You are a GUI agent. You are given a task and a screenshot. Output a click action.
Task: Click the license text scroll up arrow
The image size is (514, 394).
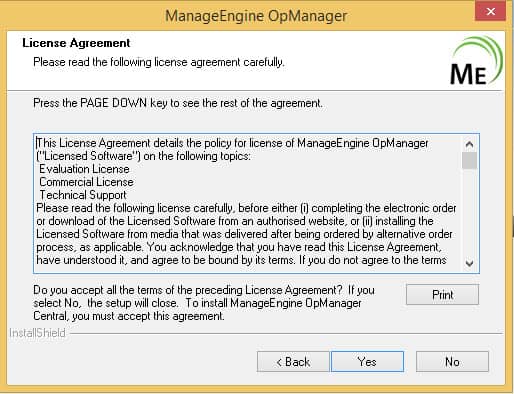point(469,144)
